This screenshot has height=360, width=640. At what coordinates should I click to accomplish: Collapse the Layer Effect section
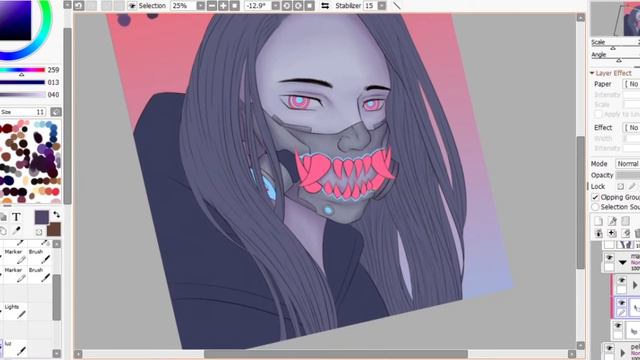[592, 73]
